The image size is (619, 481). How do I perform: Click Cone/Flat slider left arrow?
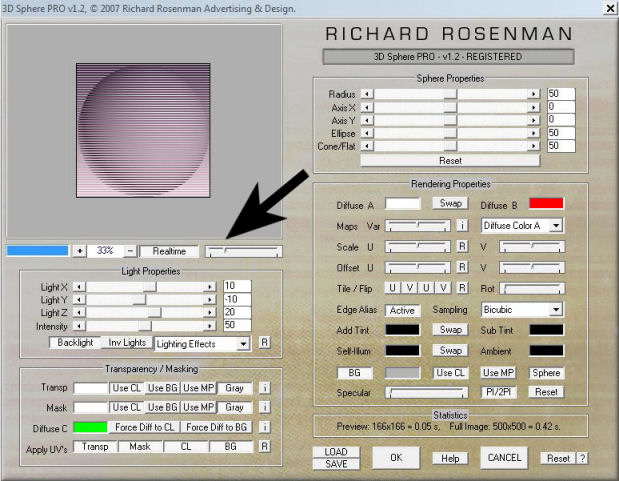tap(367, 146)
